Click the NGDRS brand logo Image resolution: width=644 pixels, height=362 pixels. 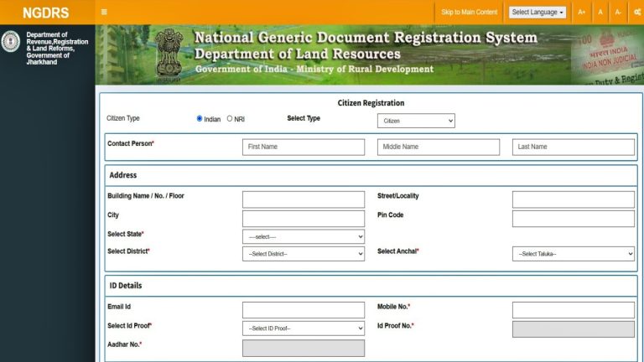point(46,13)
